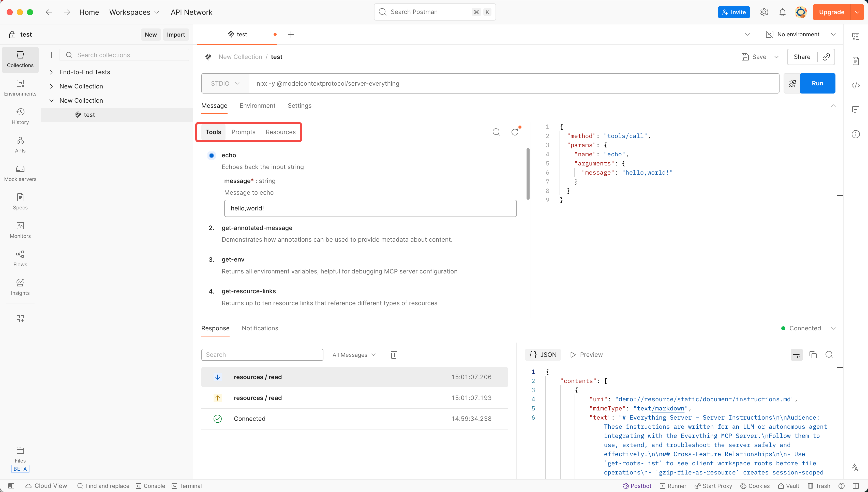Select JSON response view mode
Viewport: 868px width, 492px height.
(x=543, y=355)
